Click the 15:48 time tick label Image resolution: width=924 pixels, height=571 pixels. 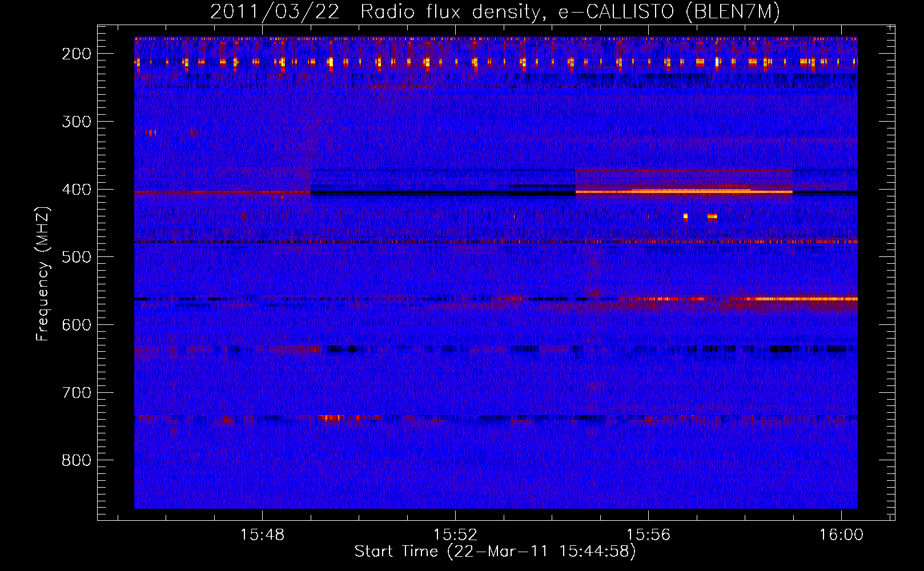(x=262, y=535)
